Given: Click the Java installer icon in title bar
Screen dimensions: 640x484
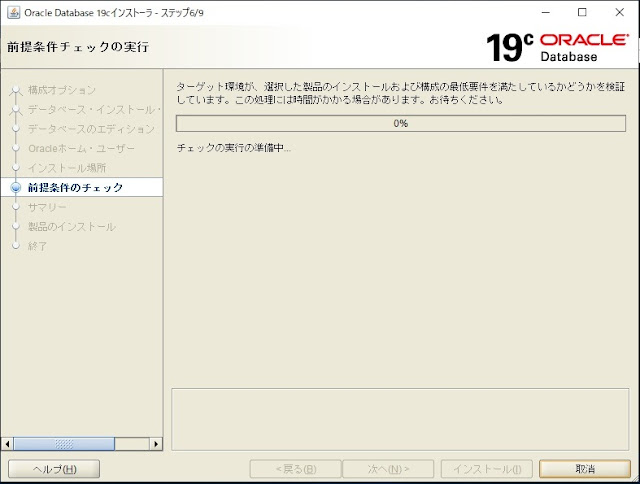Looking at the screenshot, I should [x=13, y=13].
